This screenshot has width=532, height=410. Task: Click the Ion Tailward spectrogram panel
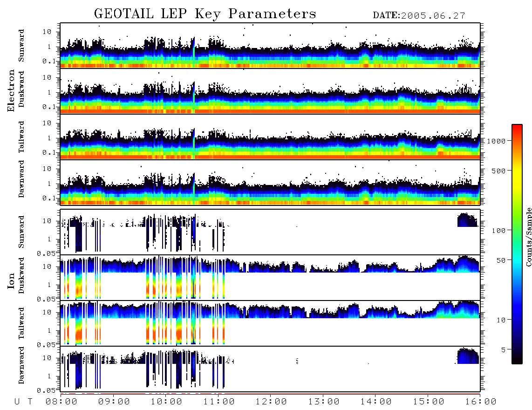[270, 323]
